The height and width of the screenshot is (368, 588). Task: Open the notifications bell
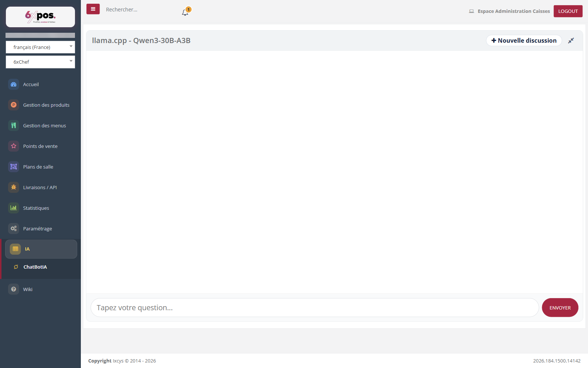tap(185, 13)
